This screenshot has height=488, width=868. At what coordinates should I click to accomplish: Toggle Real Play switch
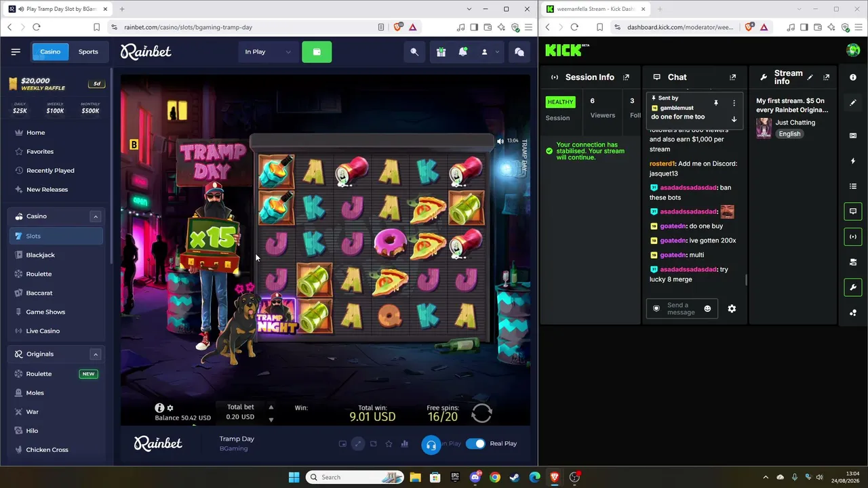(x=476, y=444)
